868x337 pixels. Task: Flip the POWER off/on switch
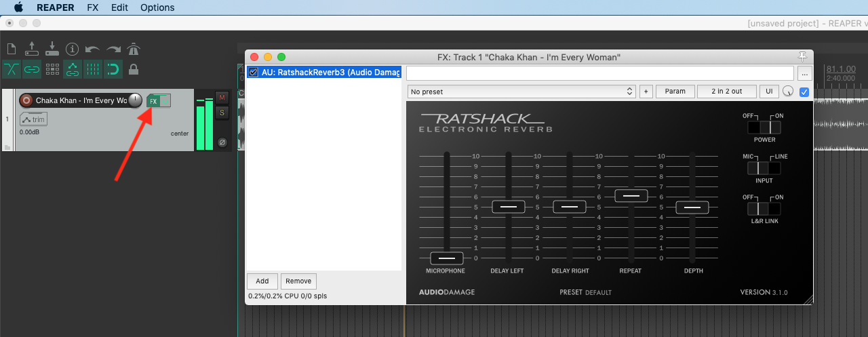tap(764, 127)
